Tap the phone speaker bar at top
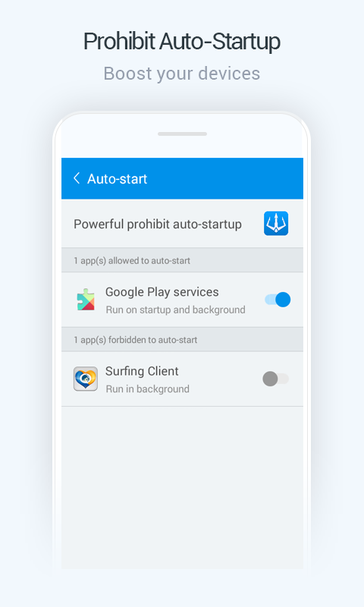Viewport: 364px width, 607px height. coord(182,134)
